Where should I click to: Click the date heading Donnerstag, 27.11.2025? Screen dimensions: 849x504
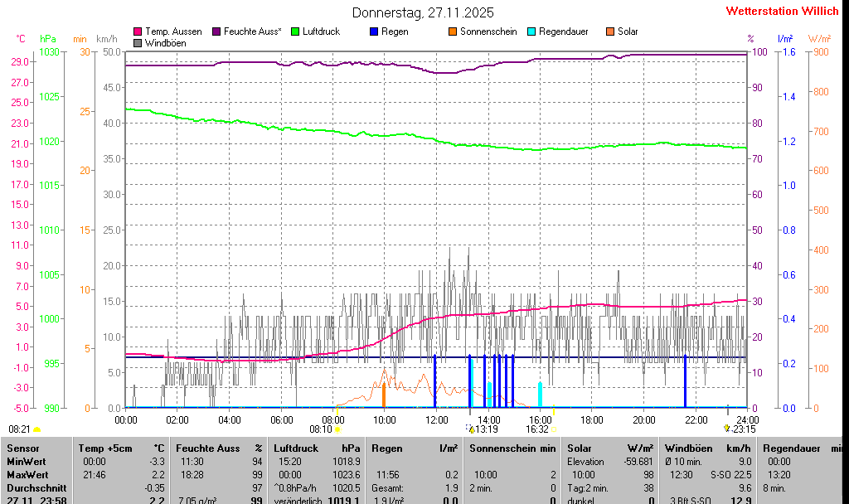coord(423,12)
